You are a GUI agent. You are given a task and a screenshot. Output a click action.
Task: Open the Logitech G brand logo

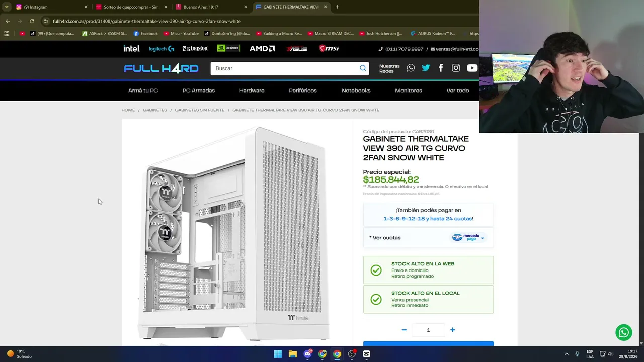(x=162, y=49)
